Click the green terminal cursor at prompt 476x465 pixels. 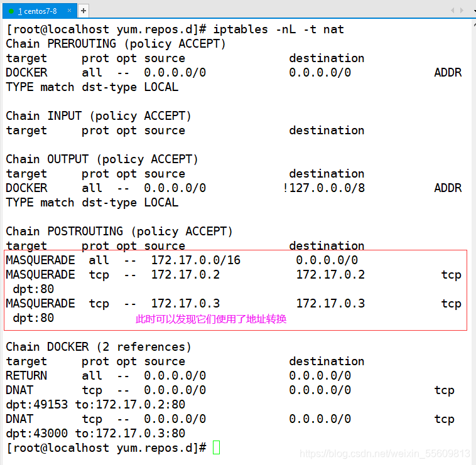pos(216,447)
